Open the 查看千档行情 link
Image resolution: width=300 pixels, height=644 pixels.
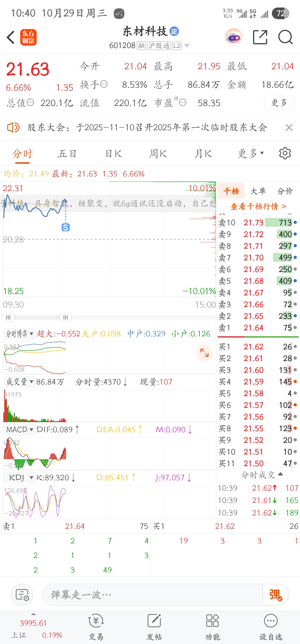(258, 206)
